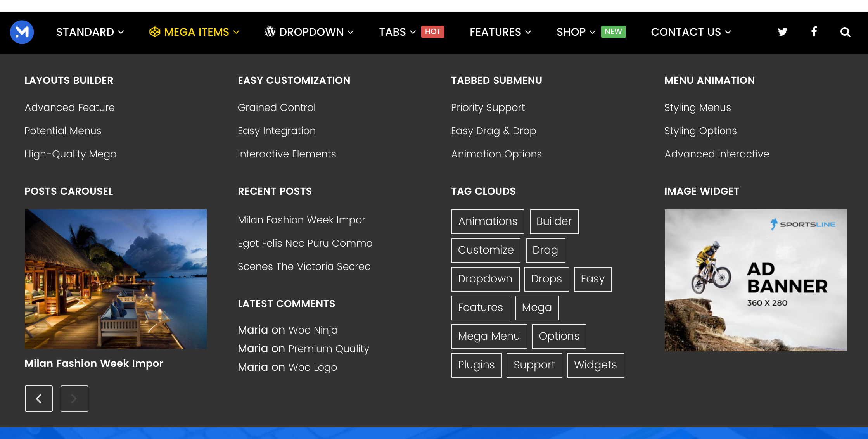Viewport: 868px width, 439px height.
Task: Visit the Twitter profile icon
Action: (782, 32)
